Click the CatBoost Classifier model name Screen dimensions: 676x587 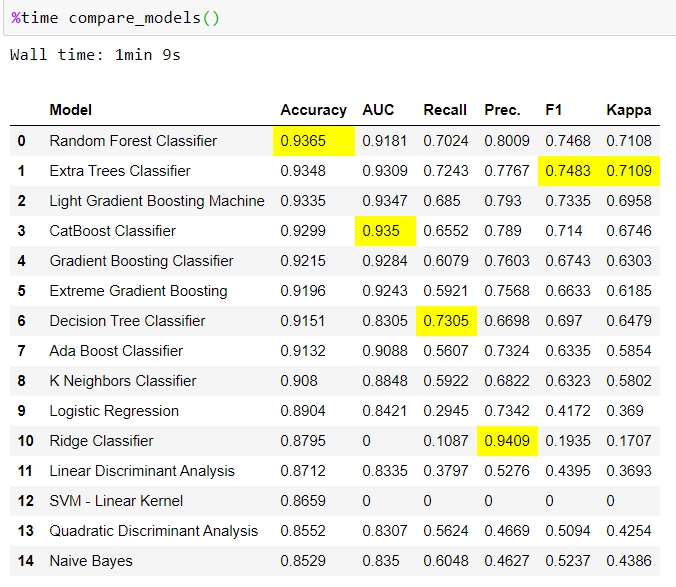click(112, 231)
